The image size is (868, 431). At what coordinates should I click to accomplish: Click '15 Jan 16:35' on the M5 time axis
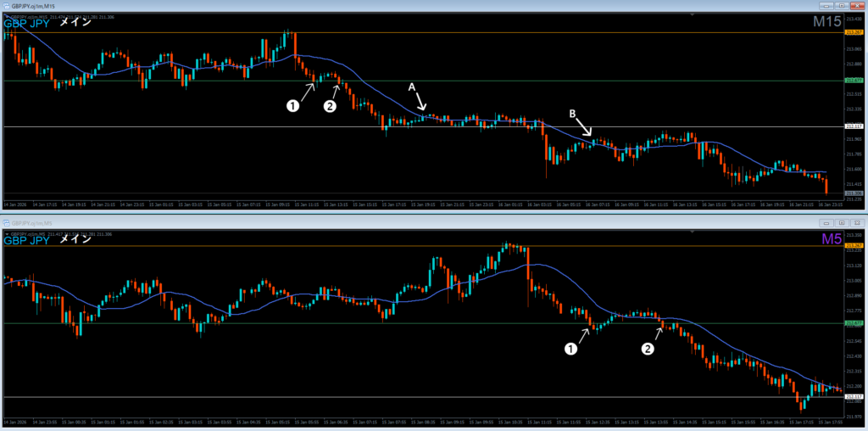(x=771, y=423)
